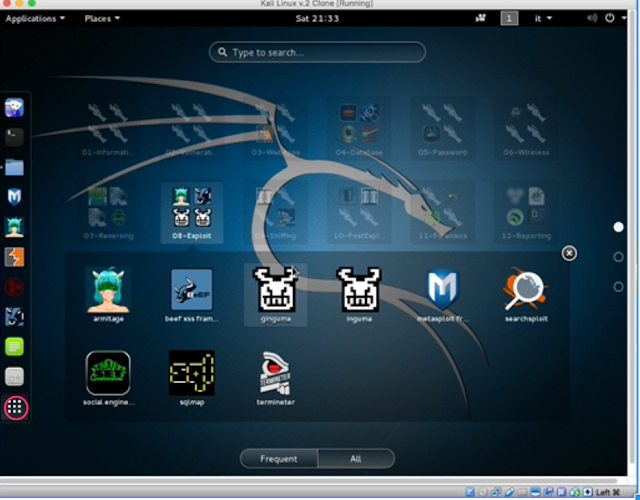
Task: Open the inguma application
Action: (359, 295)
